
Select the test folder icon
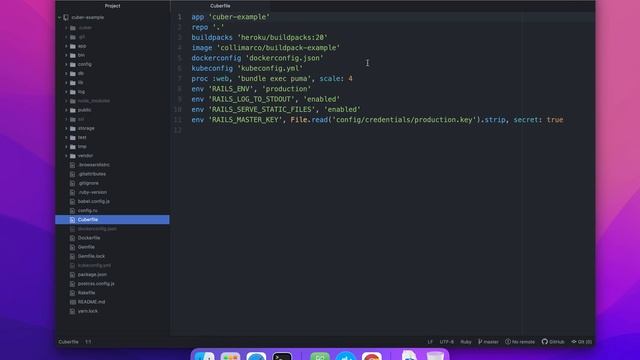73,138
